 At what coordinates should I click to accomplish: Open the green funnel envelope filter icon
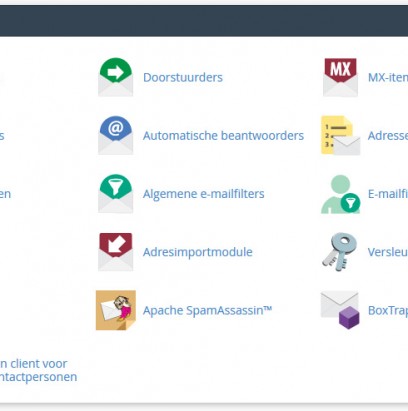click(115, 193)
